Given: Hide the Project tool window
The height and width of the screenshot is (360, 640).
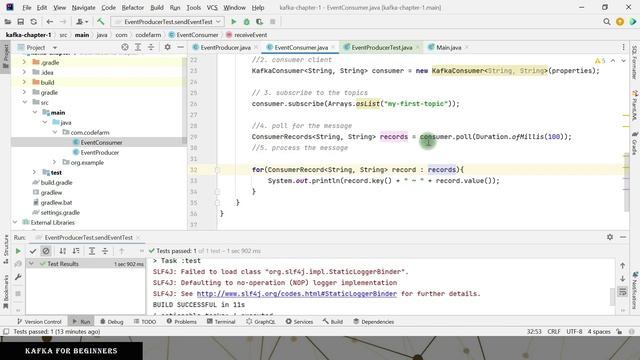Looking at the screenshot, I should tap(180, 47).
